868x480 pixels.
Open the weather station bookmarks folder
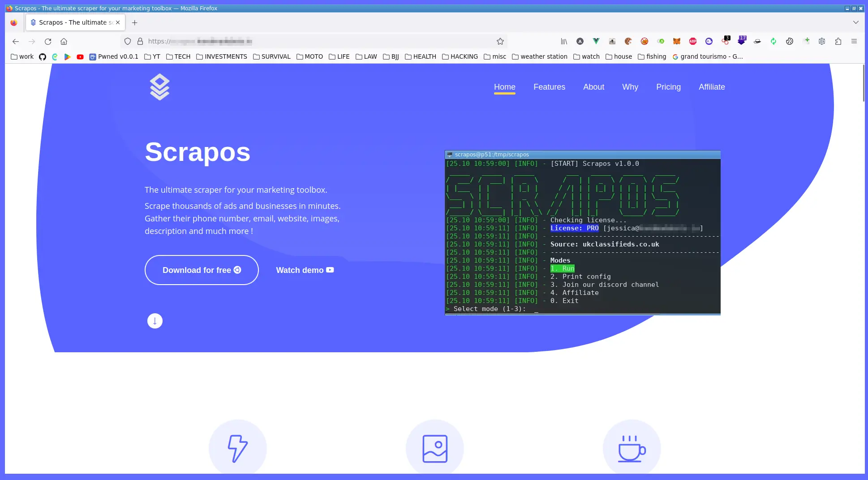coord(539,56)
